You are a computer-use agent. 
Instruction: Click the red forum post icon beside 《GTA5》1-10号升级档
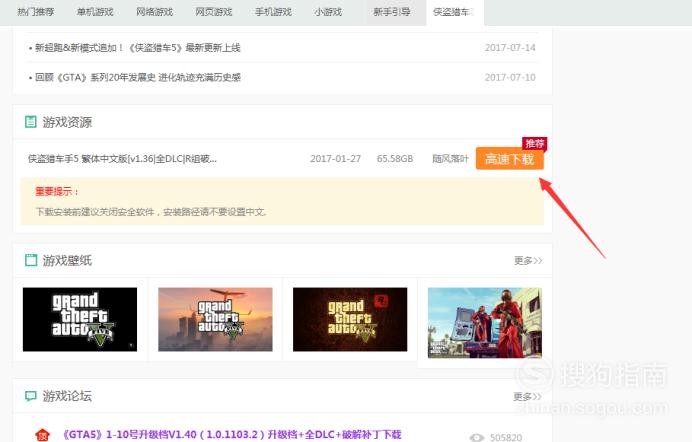point(42,435)
